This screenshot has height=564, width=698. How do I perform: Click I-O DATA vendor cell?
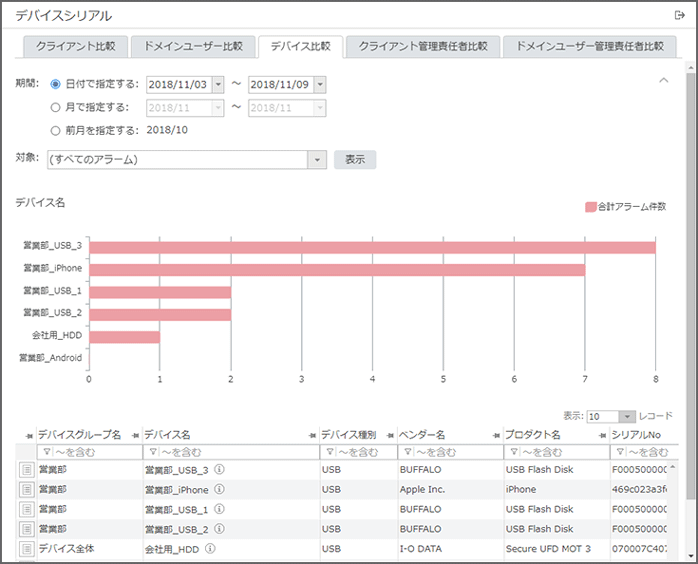421,549
